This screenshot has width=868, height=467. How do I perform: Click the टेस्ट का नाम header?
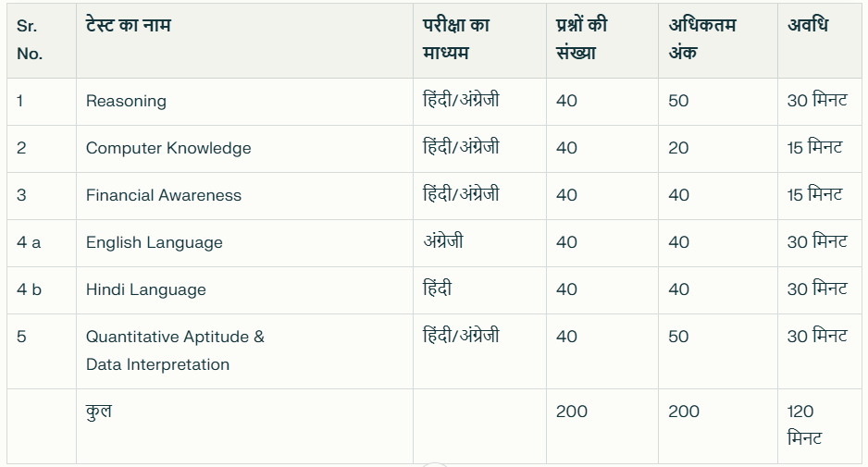coord(128,26)
